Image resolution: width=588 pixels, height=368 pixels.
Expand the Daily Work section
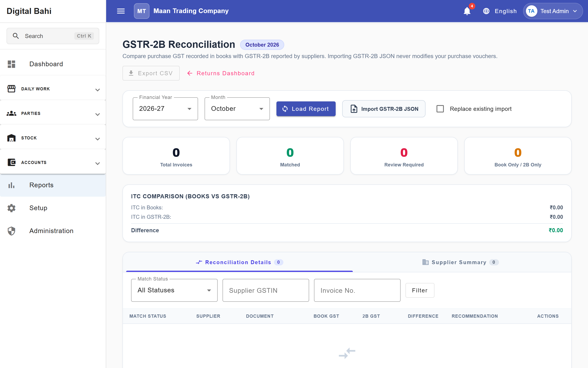point(53,89)
